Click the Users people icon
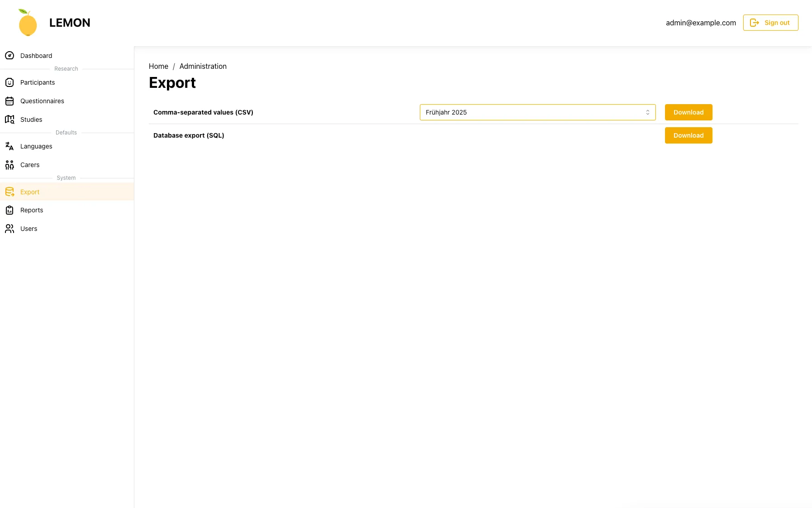The height and width of the screenshot is (508, 812). [10, 229]
